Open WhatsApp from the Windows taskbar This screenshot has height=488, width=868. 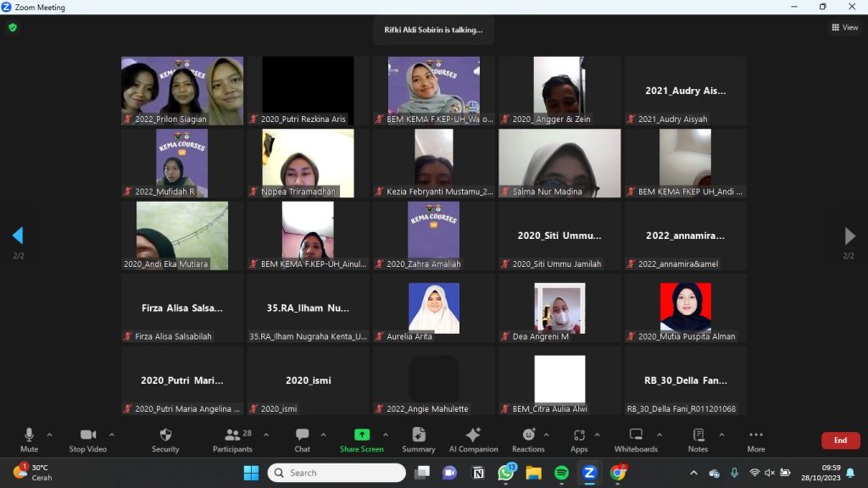point(506,472)
